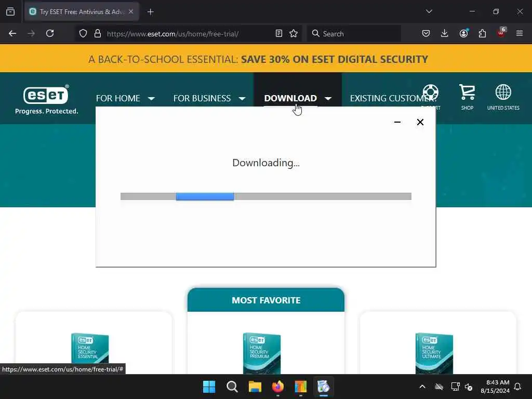This screenshot has width=532, height=399.
Task: Open a new tab with plus
Action: click(151, 12)
